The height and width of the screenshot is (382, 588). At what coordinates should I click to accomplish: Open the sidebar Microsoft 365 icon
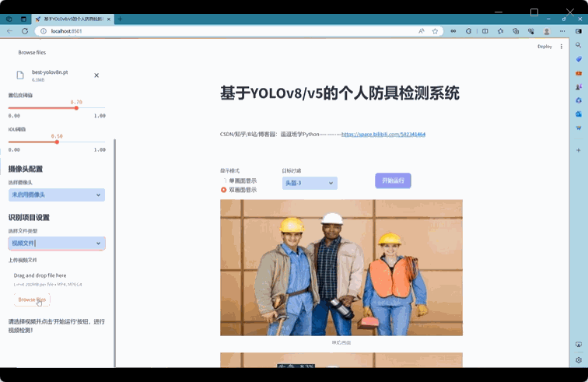[579, 100]
